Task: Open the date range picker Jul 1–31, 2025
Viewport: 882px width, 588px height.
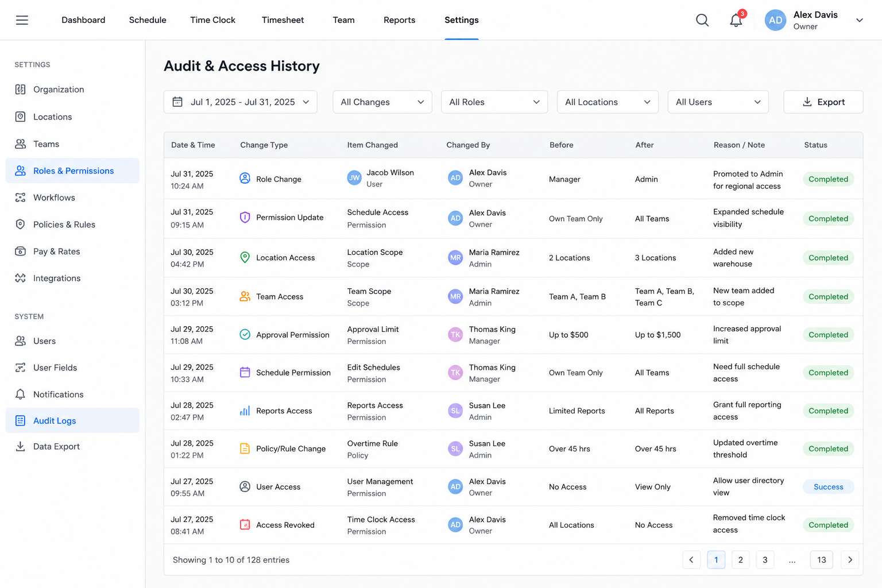Action: tap(240, 102)
